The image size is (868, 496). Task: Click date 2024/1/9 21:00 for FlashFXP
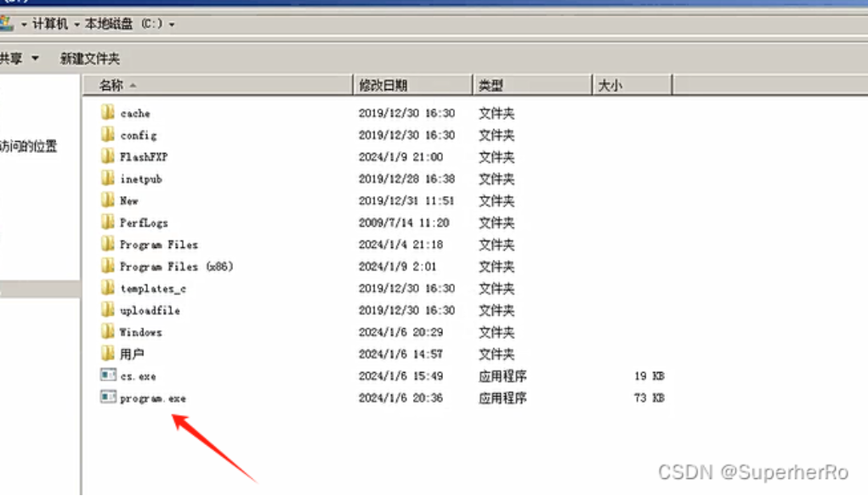click(x=400, y=157)
